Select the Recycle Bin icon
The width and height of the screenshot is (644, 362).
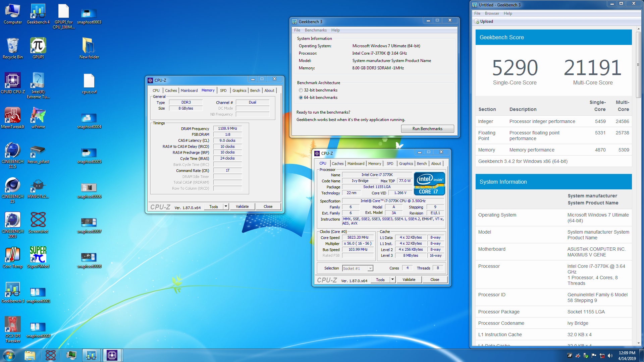pos(13,49)
